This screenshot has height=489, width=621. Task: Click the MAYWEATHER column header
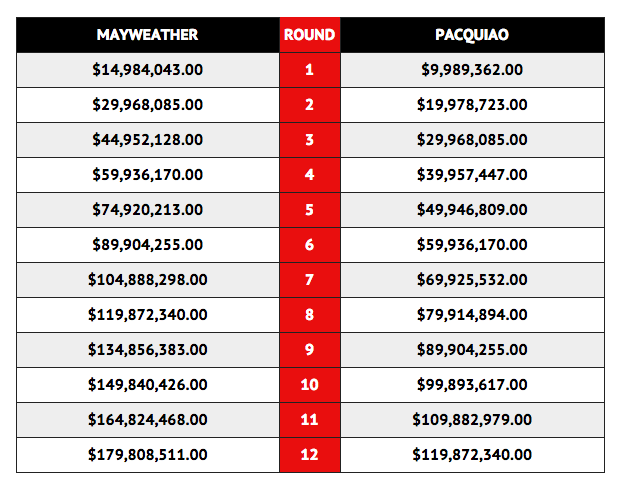click(148, 35)
